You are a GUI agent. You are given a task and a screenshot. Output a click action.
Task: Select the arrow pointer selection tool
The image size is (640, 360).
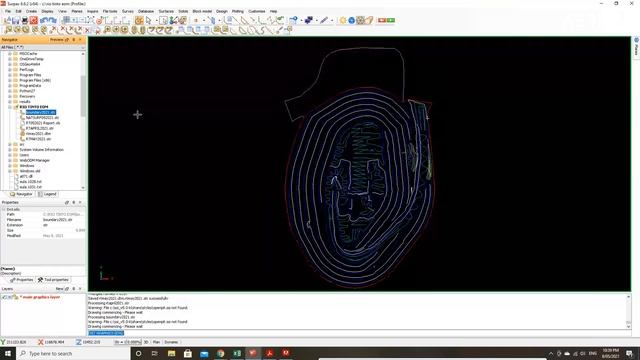click(x=149, y=20)
